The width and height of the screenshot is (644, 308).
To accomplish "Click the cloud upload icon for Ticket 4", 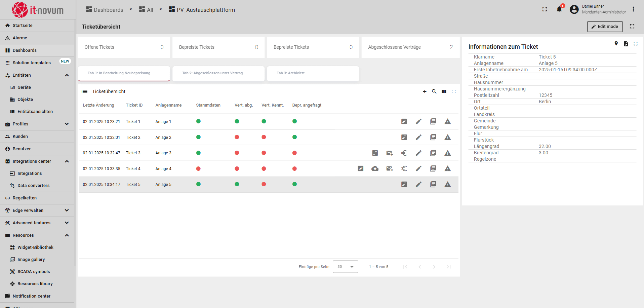I will [375, 169].
